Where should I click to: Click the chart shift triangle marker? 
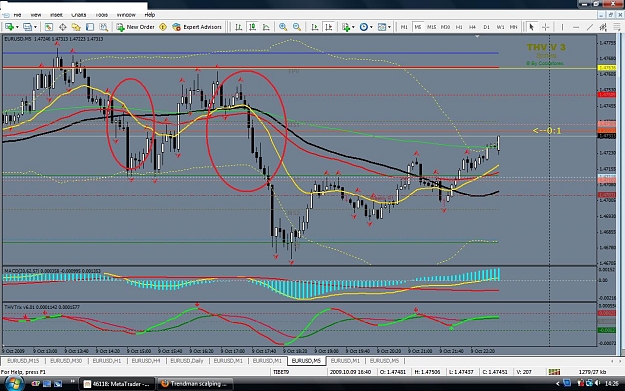(477, 37)
